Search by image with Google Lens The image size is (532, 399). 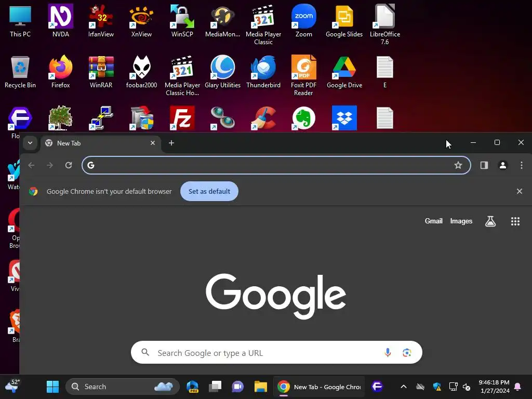(x=407, y=353)
